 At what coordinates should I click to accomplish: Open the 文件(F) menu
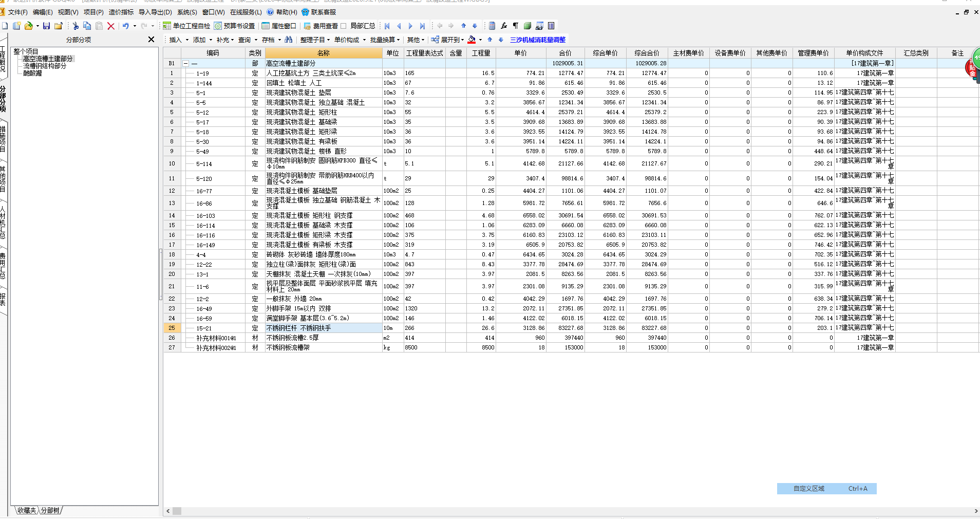[x=18, y=12]
